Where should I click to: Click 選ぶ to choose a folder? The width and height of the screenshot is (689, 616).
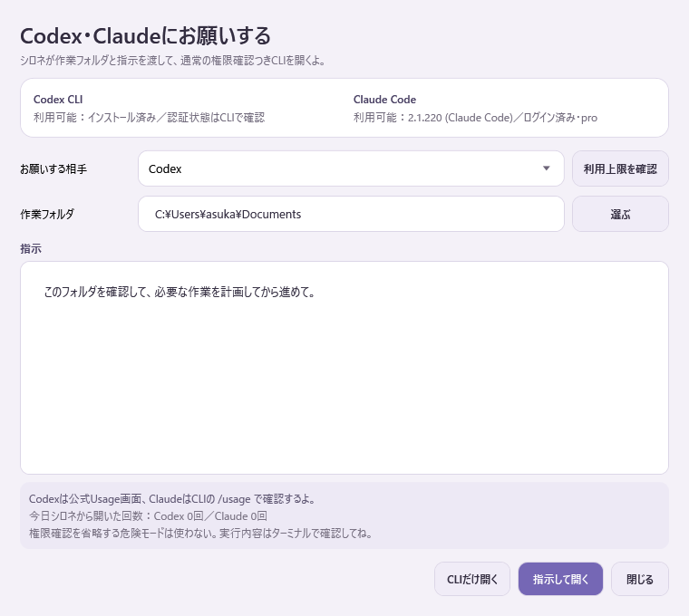[620, 214]
